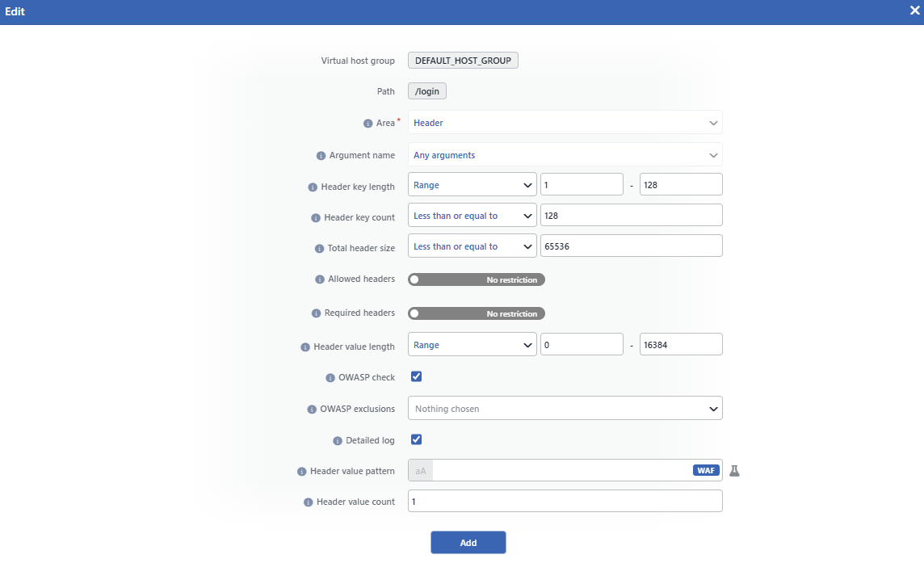Open Header value length Range dropdown
924x563 pixels.
[x=472, y=344]
